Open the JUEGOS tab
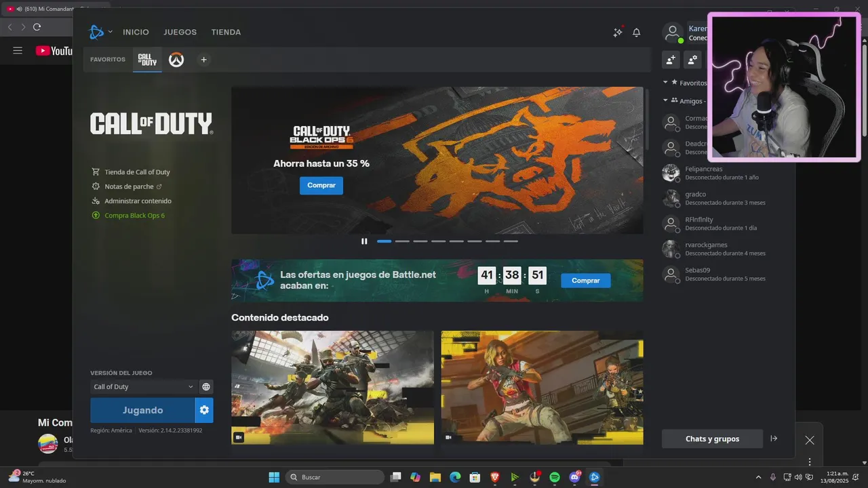This screenshot has width=868, height=488. point(180,32)
